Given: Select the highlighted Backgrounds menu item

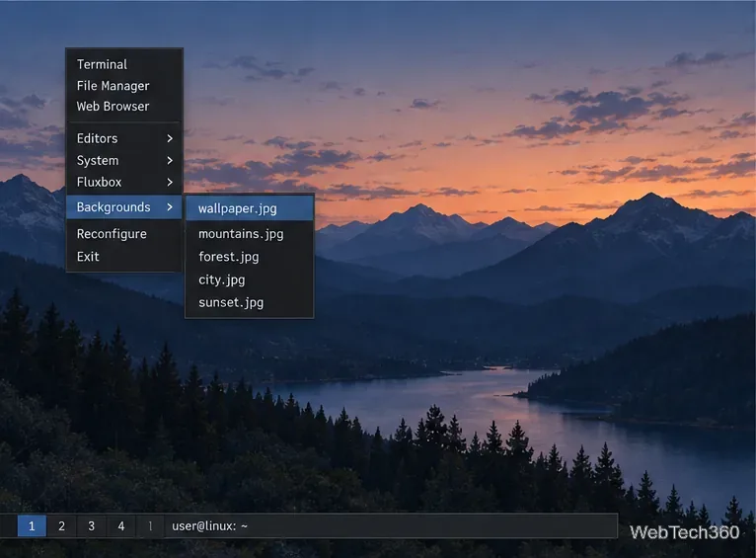Looking at the screenshot, I should (124, 206).
